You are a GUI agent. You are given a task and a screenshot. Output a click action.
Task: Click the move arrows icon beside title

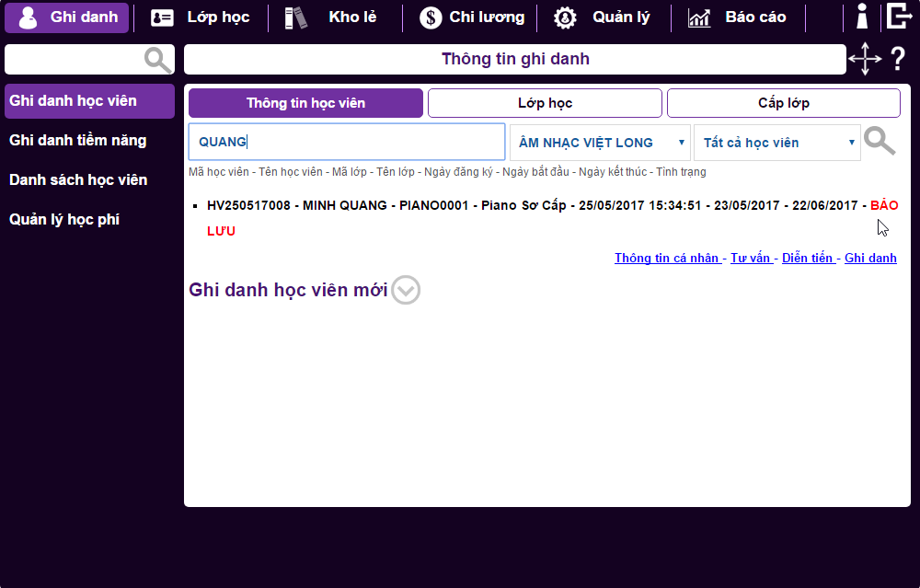[x=864, y=59]
